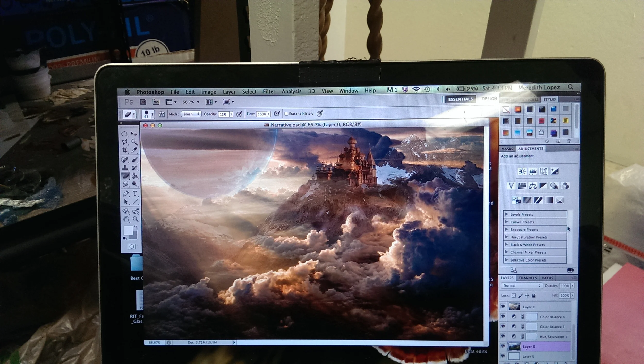Viewport: 644px width, 364px height.
Task: Switch to the Masks tab
Action: click(507, 149)
